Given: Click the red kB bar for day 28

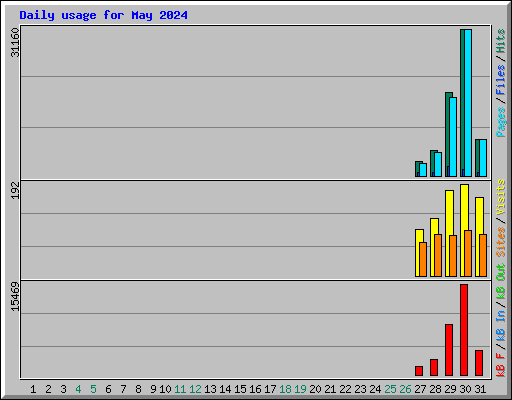Looking at the screenshot, I should [434, 367].
